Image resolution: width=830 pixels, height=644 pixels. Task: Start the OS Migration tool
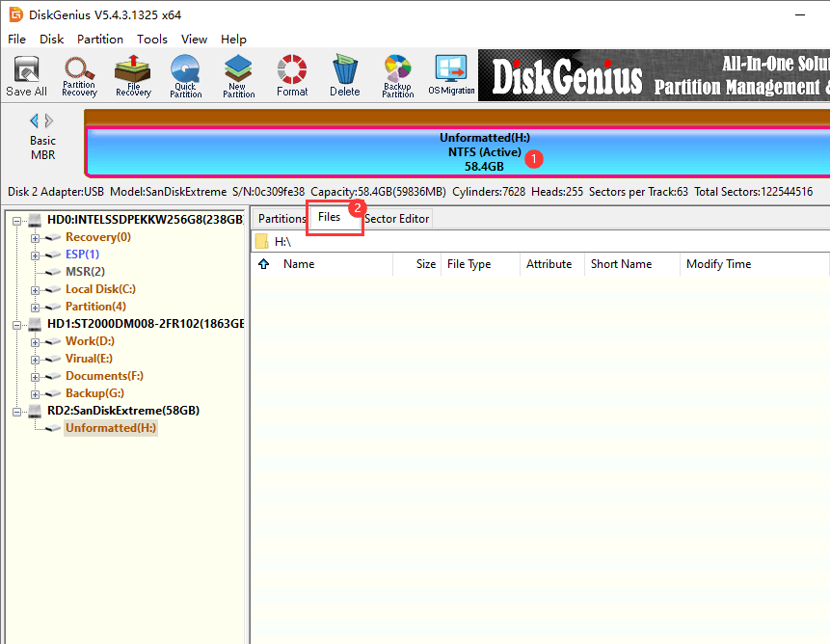(x=451, y=75)
